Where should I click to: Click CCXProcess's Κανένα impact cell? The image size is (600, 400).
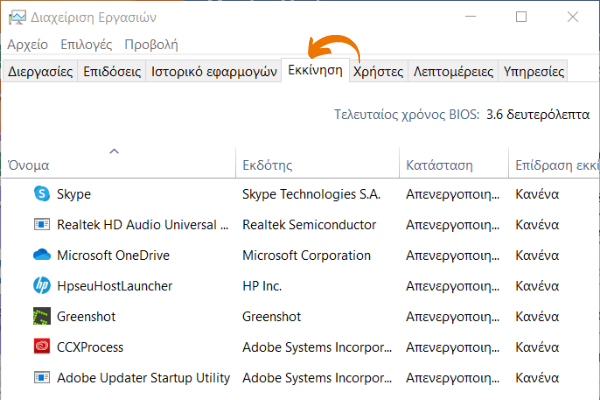pyautogui.click(x=537, y=347)
